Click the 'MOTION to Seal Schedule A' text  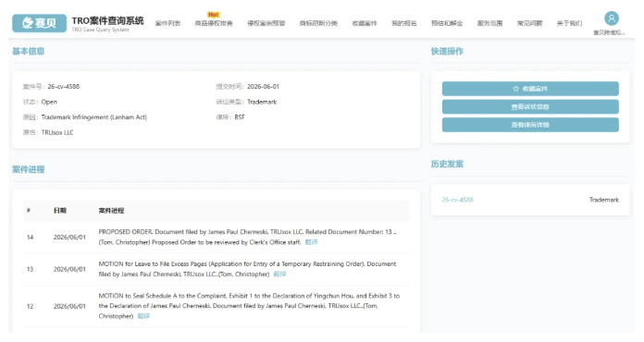pyautogui.click(x=249, y=306)
